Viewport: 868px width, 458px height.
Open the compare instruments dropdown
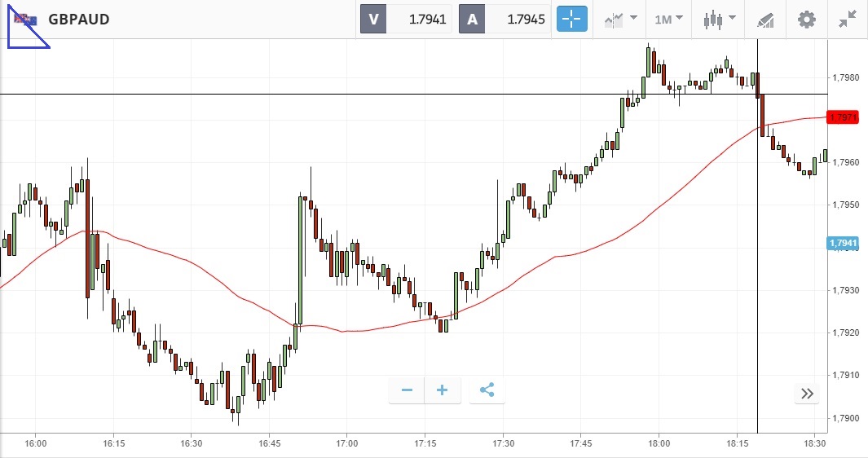[x=621, y=19]
